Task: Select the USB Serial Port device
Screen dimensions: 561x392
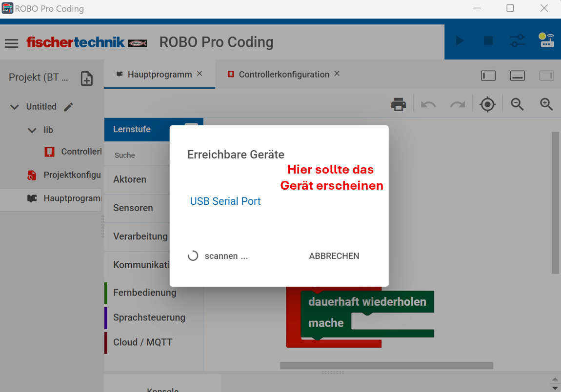Action: click(x=225, y=201)
